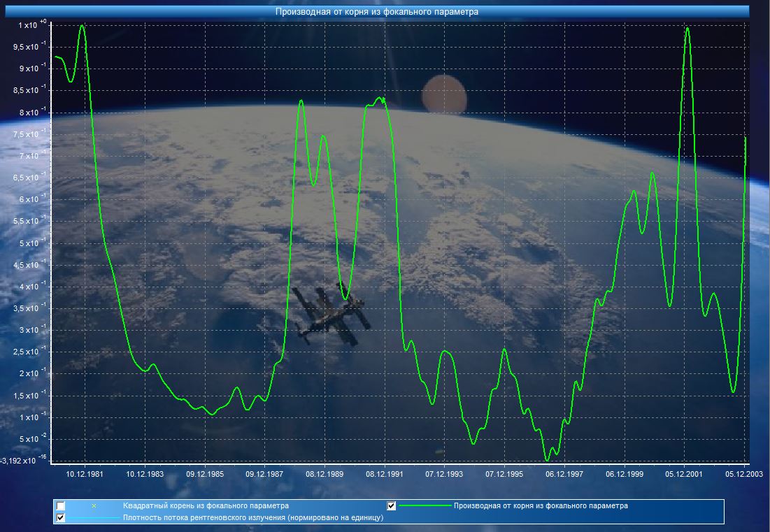Click the y-axis value 4,5 x10 -1
The image size is (770, 532).
[x=29, y=264]
